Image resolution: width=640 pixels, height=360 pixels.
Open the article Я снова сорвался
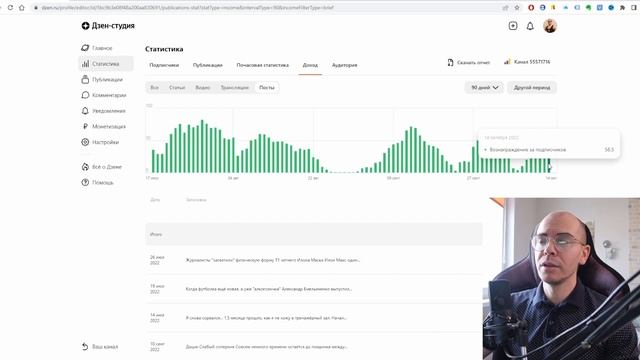point(266,318)
